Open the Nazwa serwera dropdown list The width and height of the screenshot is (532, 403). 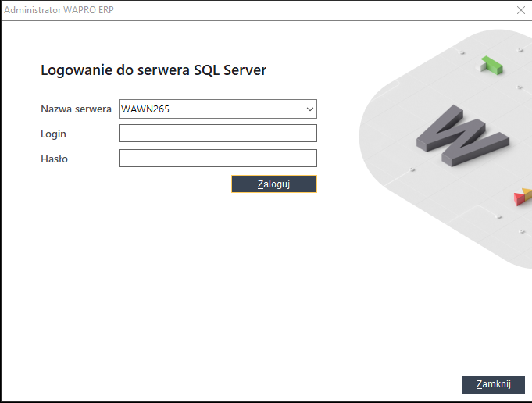pos(310,109)
